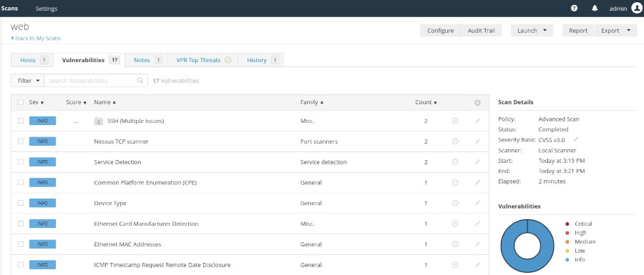Click pencil icon for Device Type row
This screenshot has height=275, width=644.
click(477, 203)
